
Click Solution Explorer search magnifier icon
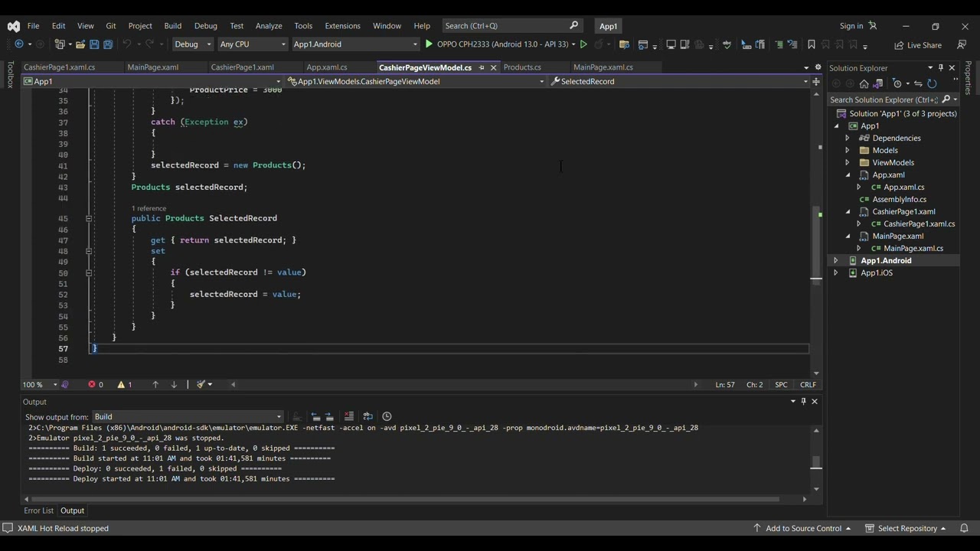coord(946,99)
